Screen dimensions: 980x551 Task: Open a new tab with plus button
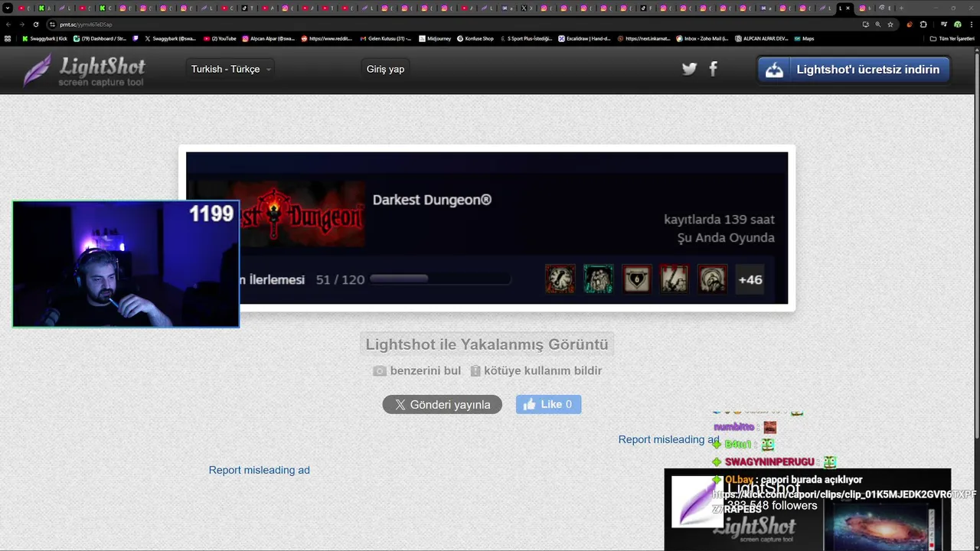coord(901,8)
